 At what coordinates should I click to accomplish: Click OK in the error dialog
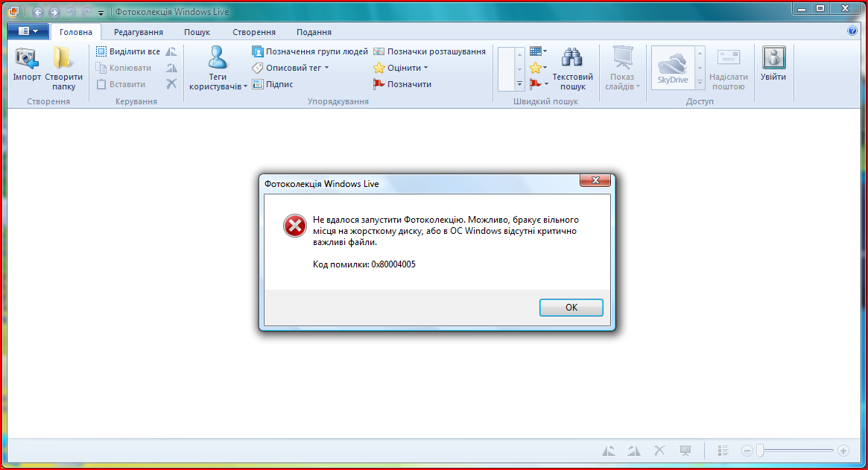pos(571,307)
